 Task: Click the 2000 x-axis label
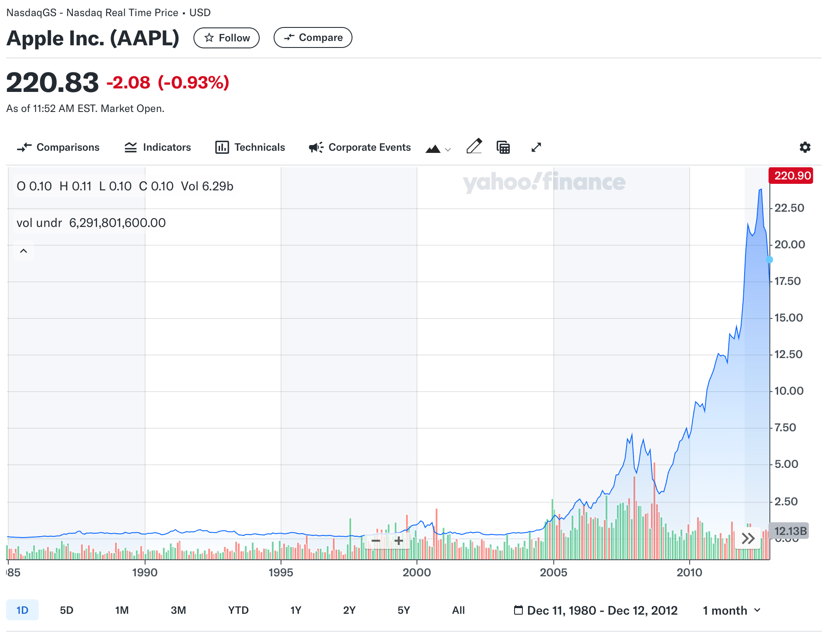click(417, 572)
